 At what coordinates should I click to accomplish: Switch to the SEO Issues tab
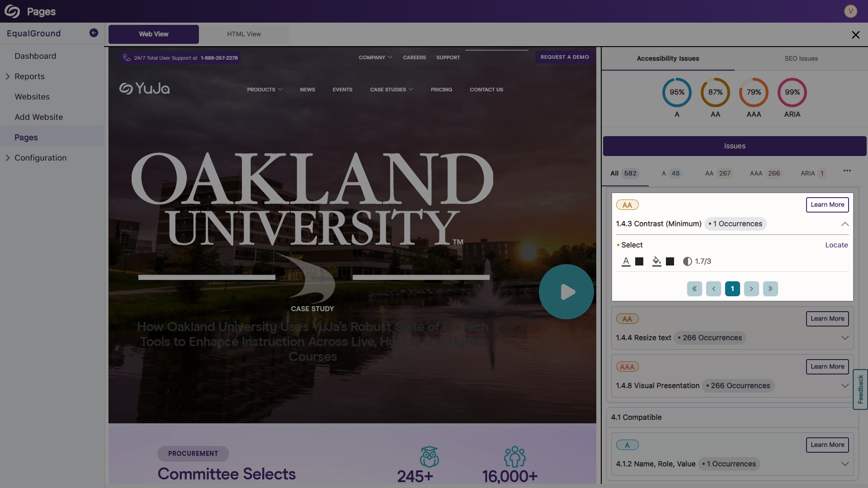pyautogui.click(x=801, y=58)
